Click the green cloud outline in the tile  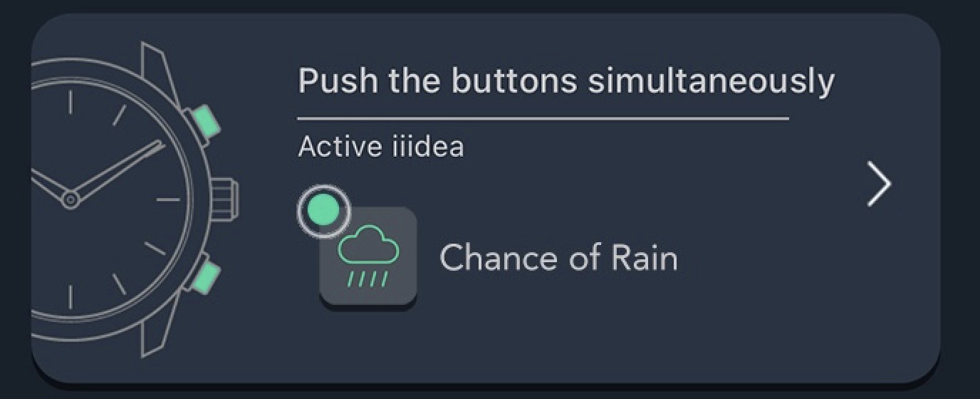pyautogui.click(x=368, y=246)
